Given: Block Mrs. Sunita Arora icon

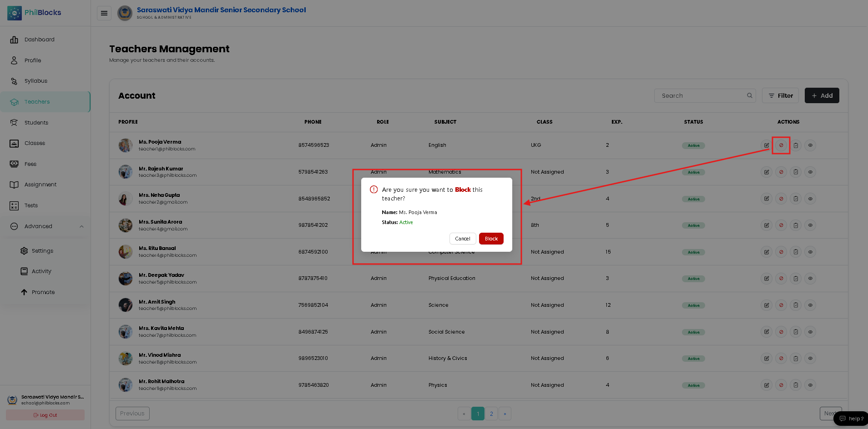Looking at the screenshot, I should point(781,225).
